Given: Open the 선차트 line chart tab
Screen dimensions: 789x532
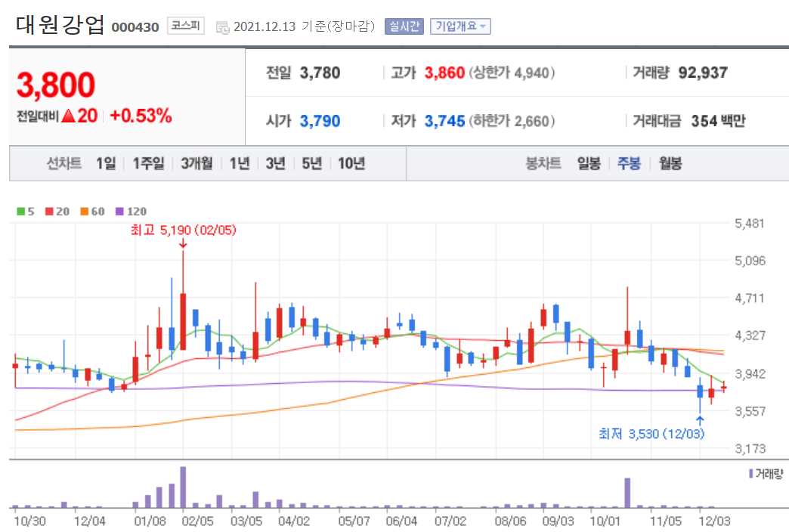Looking at the screenshot, I should (63, 162).
